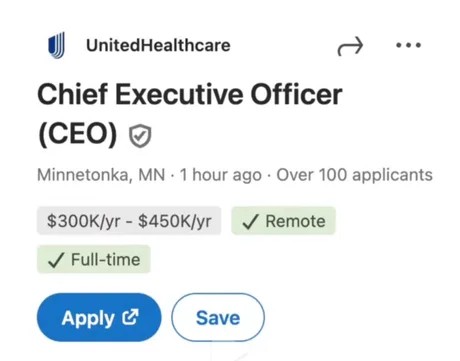
Task: Select the Chief Executive Officer job title
Action: point(190,94)
